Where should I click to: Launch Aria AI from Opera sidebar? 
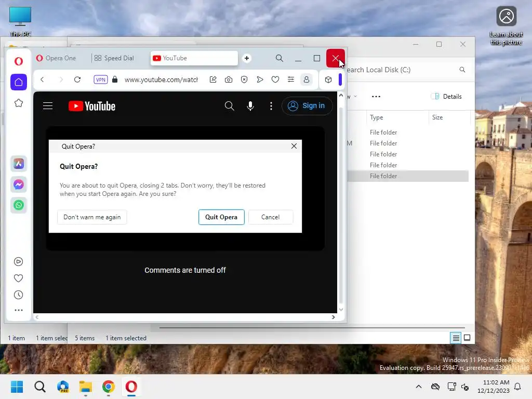[x=19, y=164]
